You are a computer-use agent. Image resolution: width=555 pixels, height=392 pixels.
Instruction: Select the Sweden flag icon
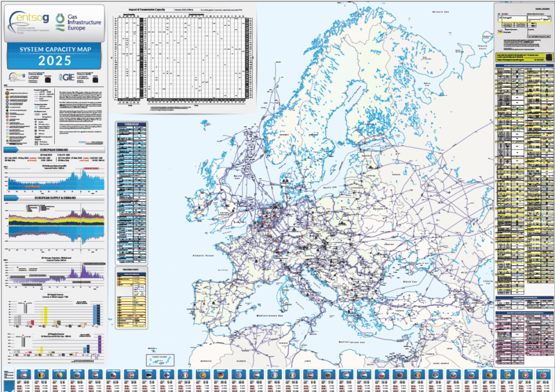pyautogui.click(x=507, y=375)
